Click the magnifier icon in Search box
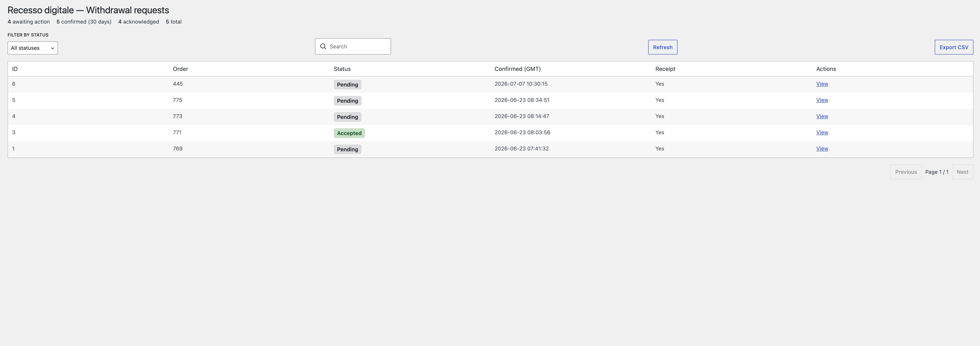 click(323, 47)
